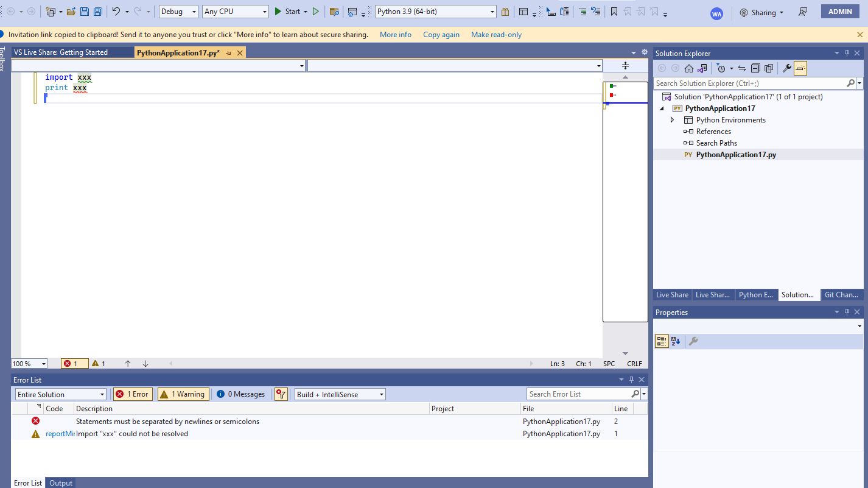Click the Uncomment selected lines icon

tap(596, 12)
